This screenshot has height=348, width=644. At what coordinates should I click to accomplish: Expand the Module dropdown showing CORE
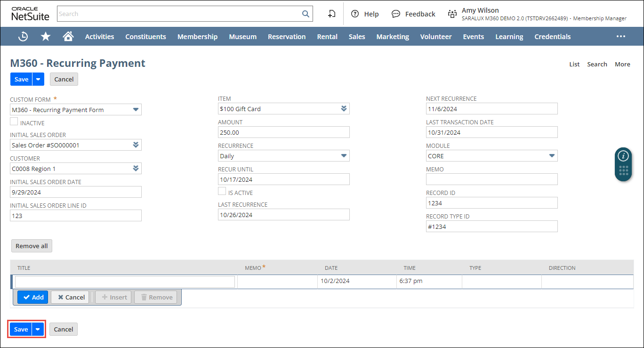(552, 156)
